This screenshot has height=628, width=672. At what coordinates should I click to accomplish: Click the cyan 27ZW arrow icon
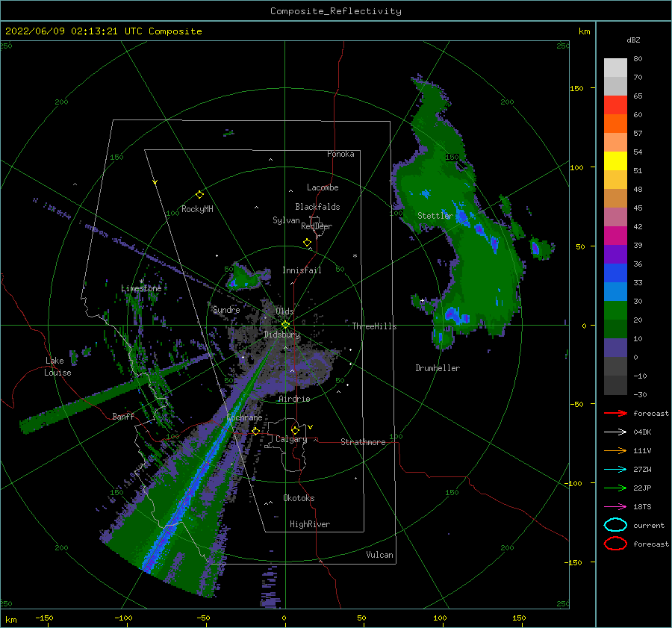615,470
